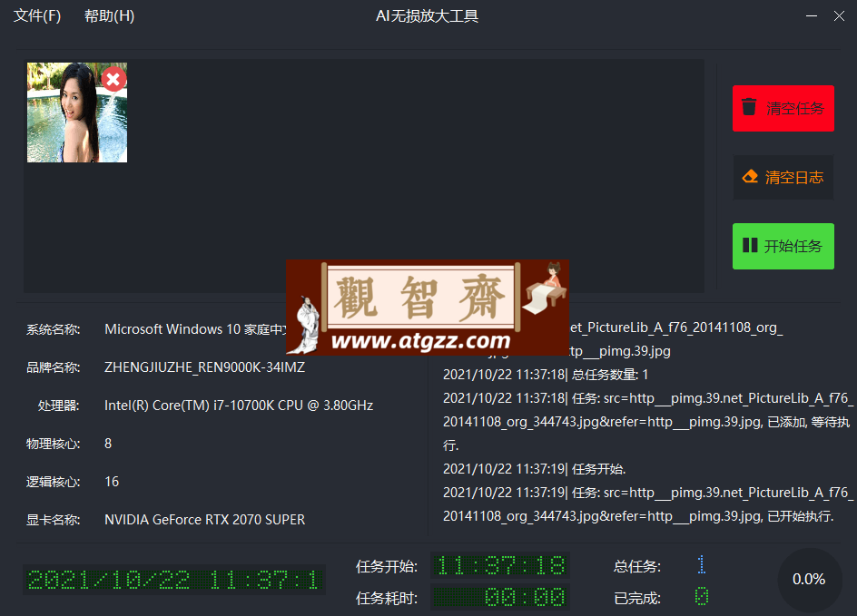Minimize the AI无损放大工具 window
This screenshot has height=616, width=857.
tap(812, 15)
